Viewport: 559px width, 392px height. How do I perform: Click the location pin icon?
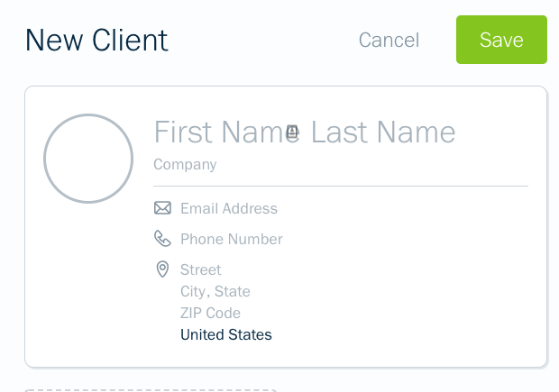pyautogui.click(x=162, y=269)
